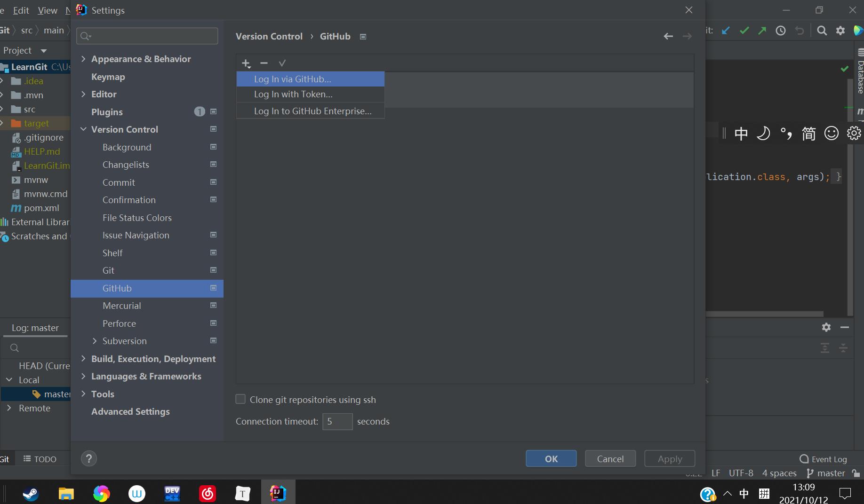Click the Cancel button

pos(610,458)
